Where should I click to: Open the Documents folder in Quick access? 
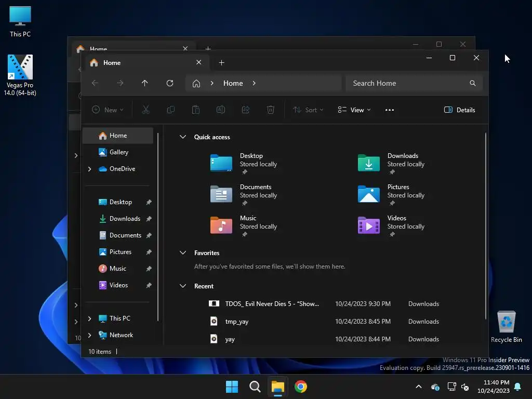point(244,194)
